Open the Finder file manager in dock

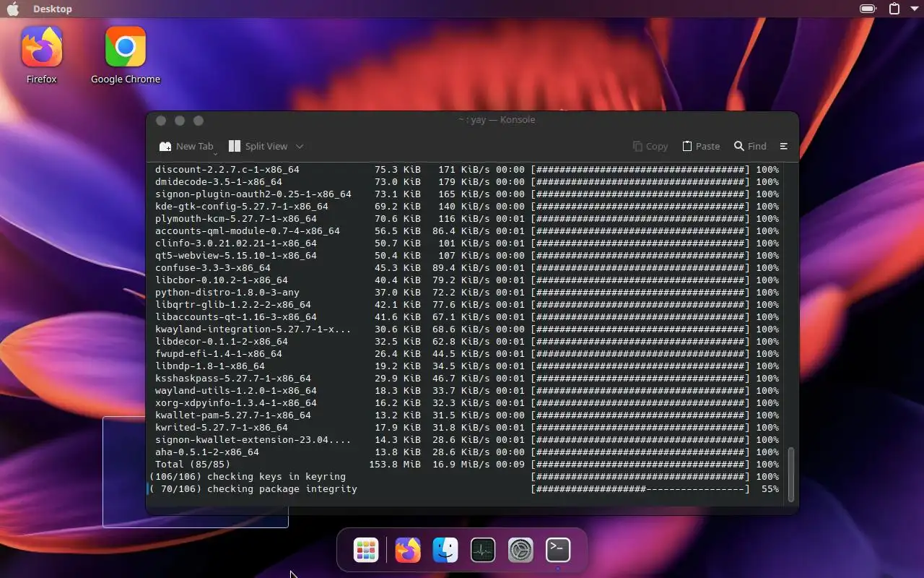(445, 551)
